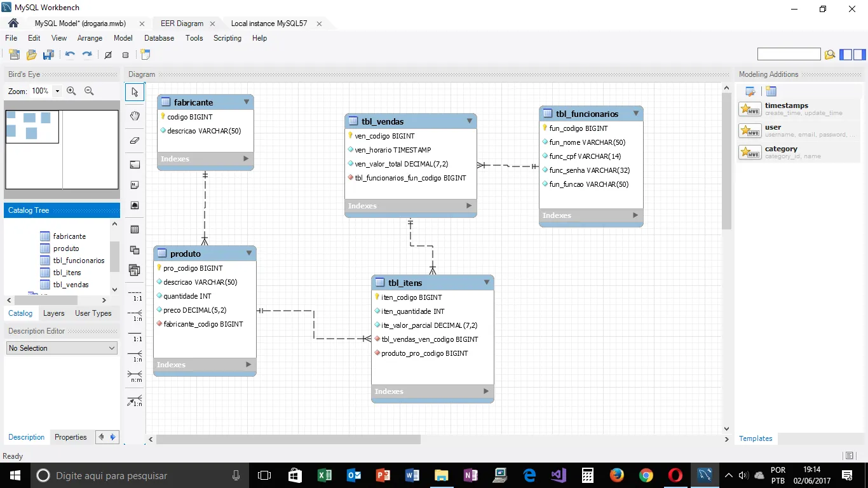Select the Hand pan tool

135,116
